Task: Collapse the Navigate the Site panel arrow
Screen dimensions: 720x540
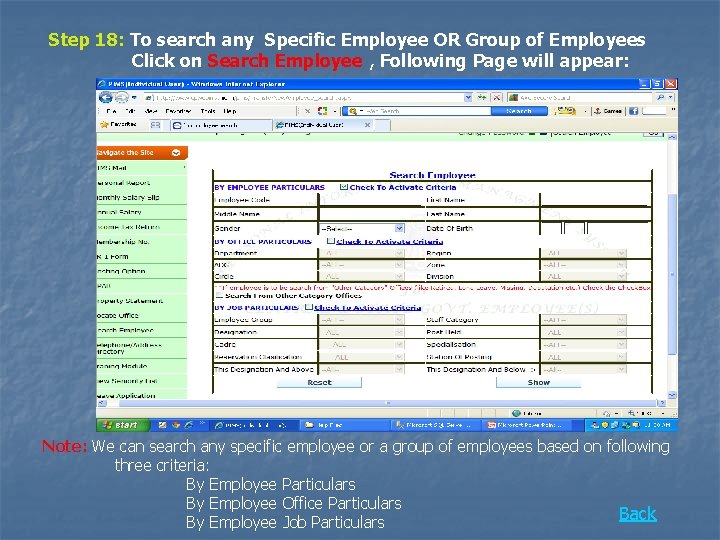Action: point(176,153)
